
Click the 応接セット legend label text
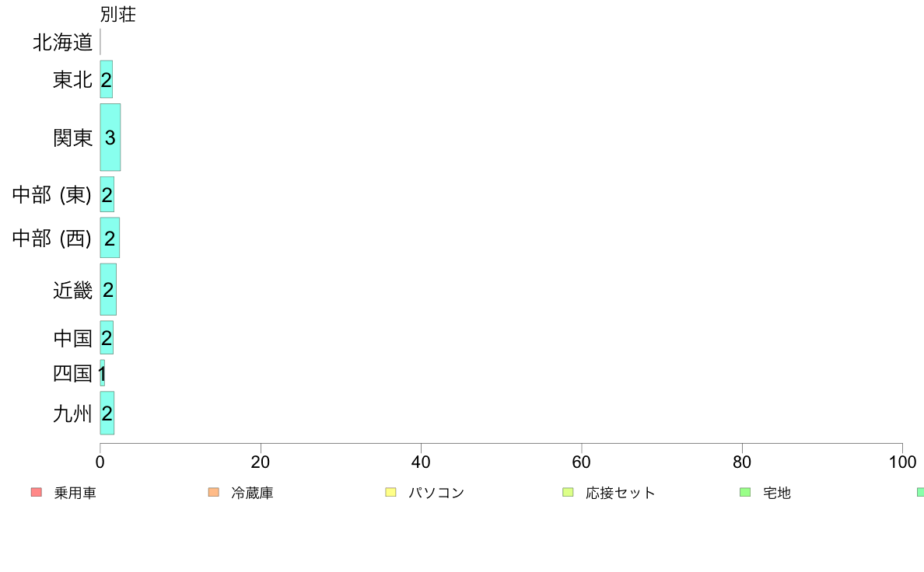[620, 493]
